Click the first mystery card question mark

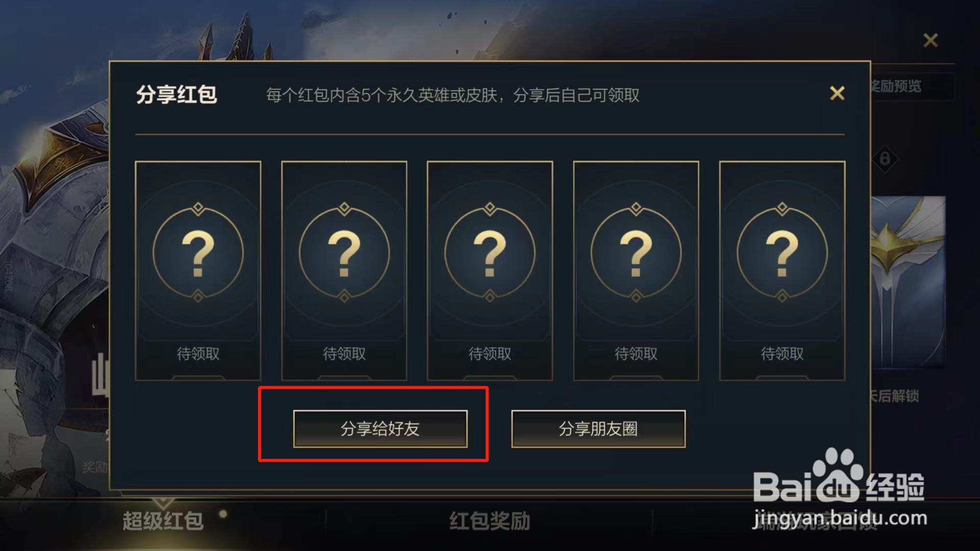click(198, 253)
